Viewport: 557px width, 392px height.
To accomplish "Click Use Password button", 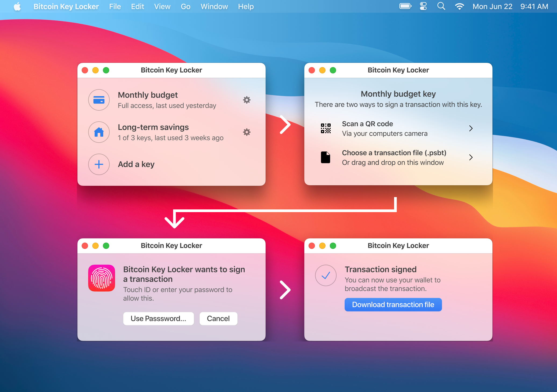I will (158, 318).
